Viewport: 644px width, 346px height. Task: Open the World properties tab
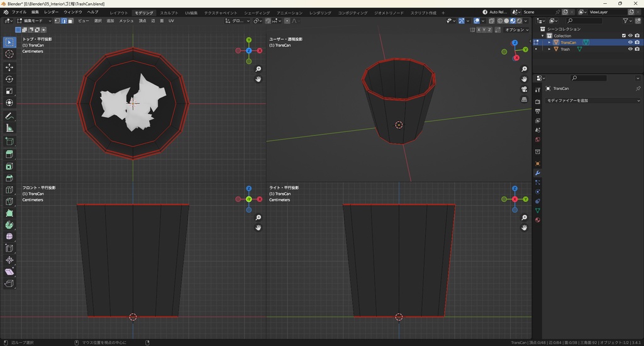coord(538,140)
